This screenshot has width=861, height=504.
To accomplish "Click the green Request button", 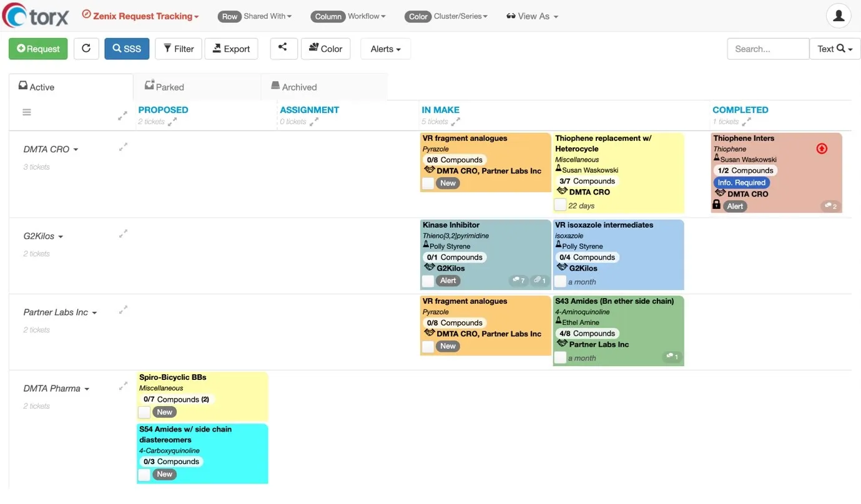I will (x=38, y=49).
